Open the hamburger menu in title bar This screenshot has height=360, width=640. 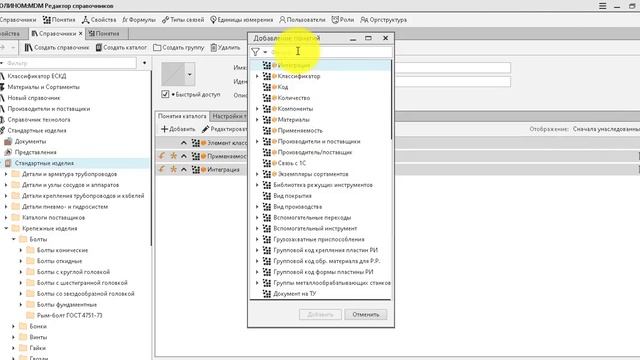click(x=602, y=6)
